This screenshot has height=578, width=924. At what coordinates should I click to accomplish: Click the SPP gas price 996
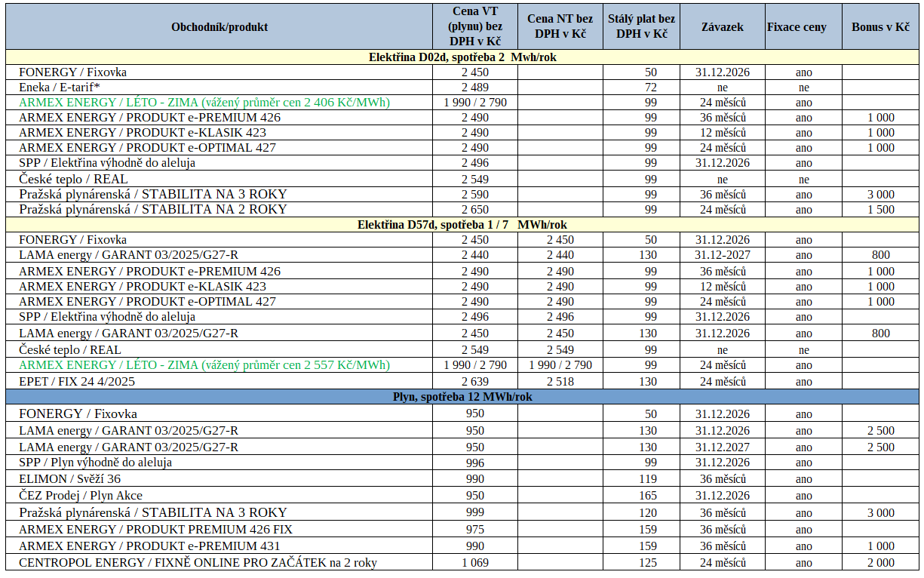475,463
